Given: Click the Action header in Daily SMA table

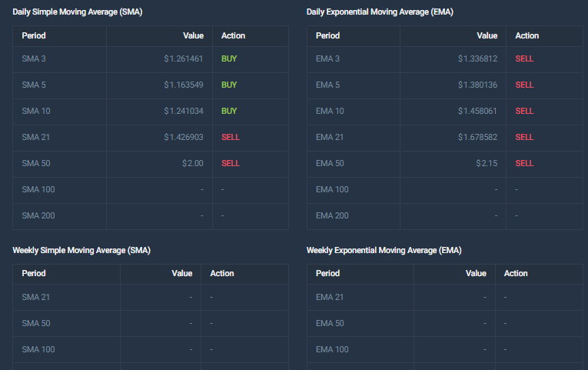Looking at the screenshot, I should pyautogui.click(x=233, y=35).
